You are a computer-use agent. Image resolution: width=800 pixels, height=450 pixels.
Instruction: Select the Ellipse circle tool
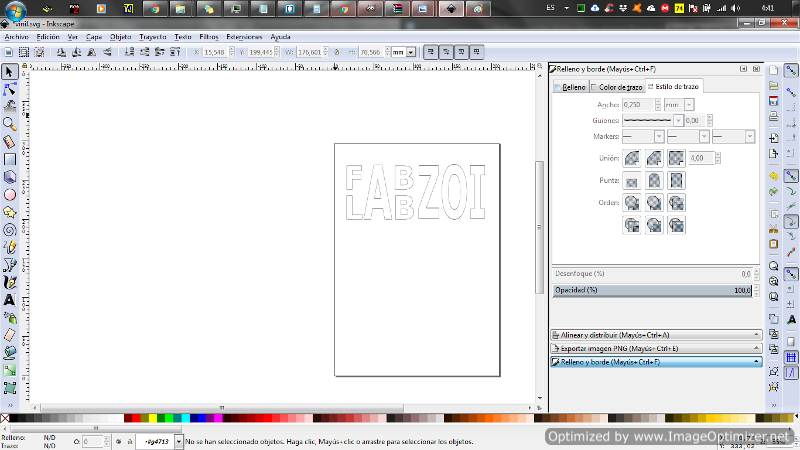pos(9,195)
